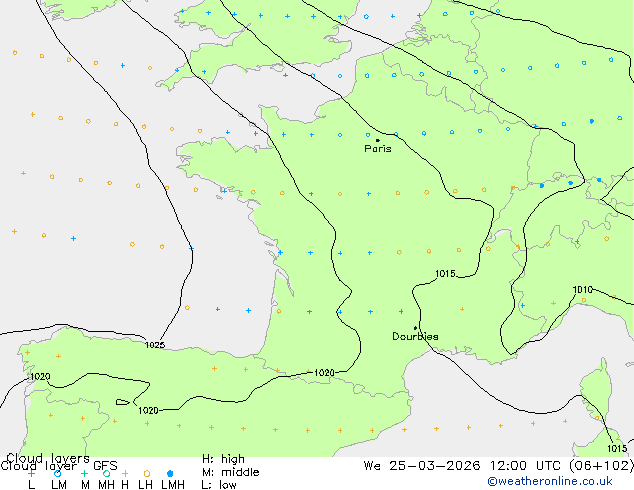
Task: Click the 1020 label beside the small closed loop
Action: pos(148,410)
